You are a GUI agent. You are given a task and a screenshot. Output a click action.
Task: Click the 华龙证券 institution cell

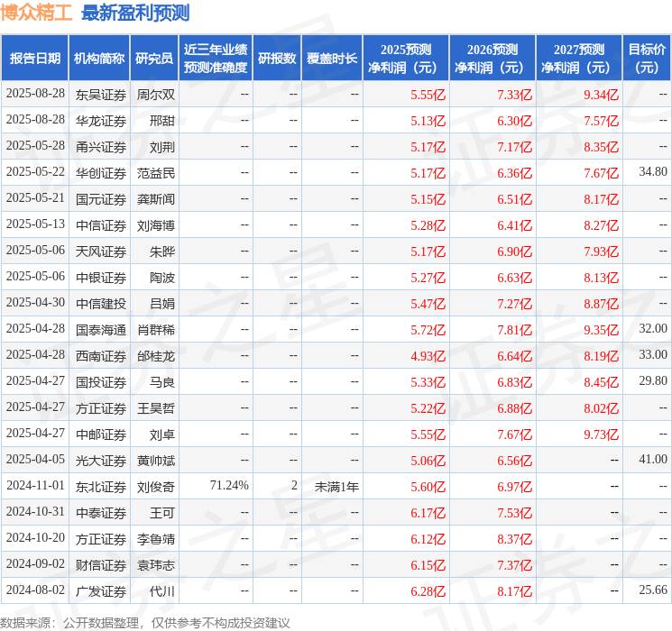pyautogui.click(x=101, y=121)
